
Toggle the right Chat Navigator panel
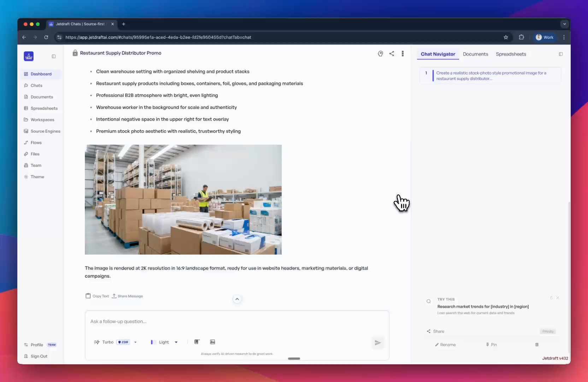(560, 54)
